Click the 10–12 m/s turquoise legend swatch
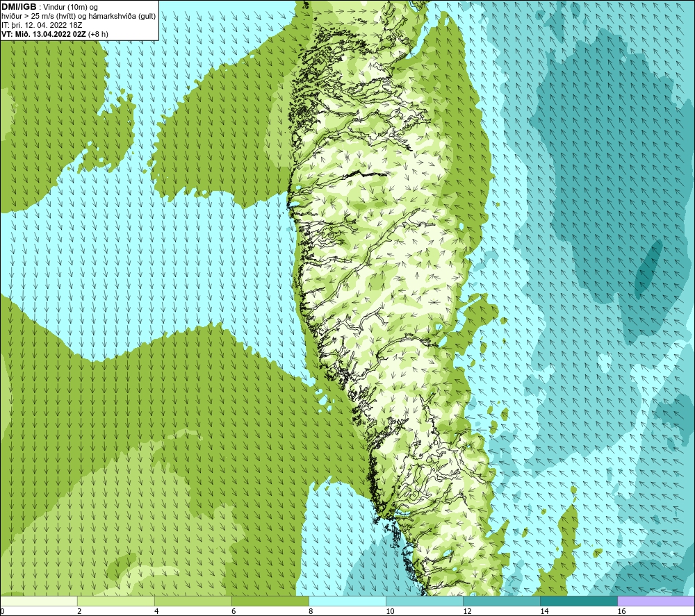This screenshot has height=616, width=695. (425, 601)
